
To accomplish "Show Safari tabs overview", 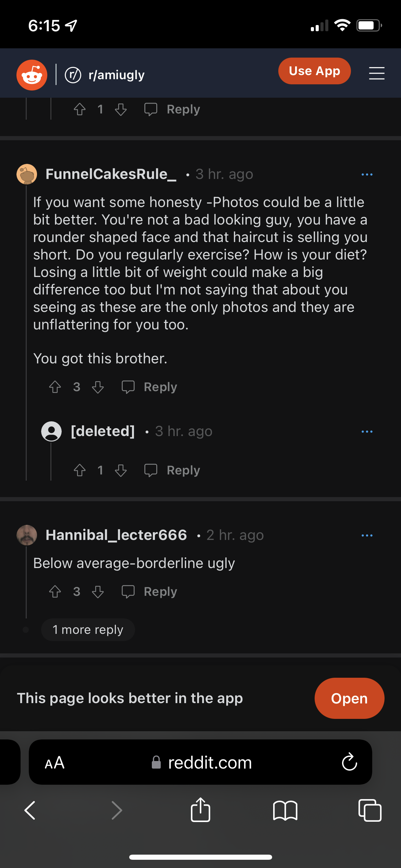I will tap(369, 810).
